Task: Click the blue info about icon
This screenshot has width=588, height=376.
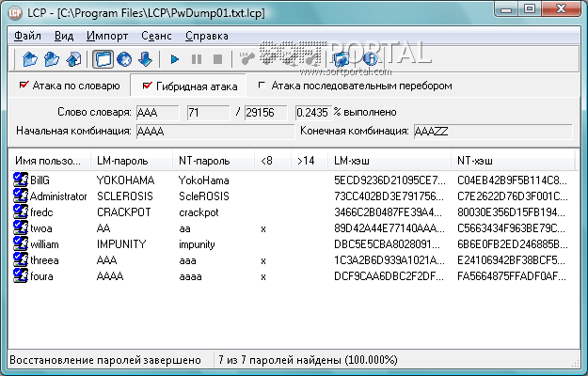Action: 370,59
